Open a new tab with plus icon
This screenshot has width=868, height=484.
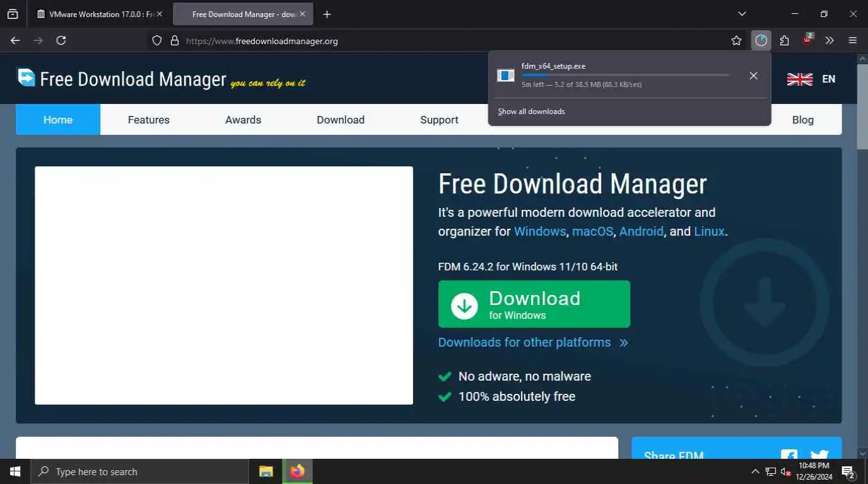(327, 14)
